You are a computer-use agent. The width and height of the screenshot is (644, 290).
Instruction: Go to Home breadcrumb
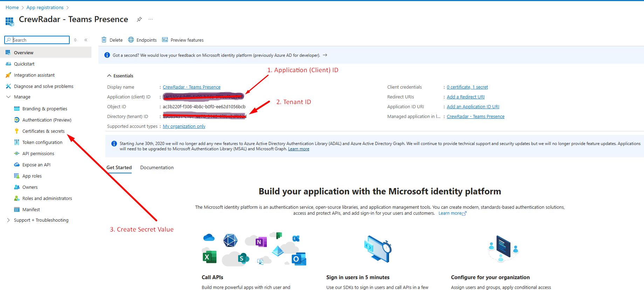coord(12,7)
